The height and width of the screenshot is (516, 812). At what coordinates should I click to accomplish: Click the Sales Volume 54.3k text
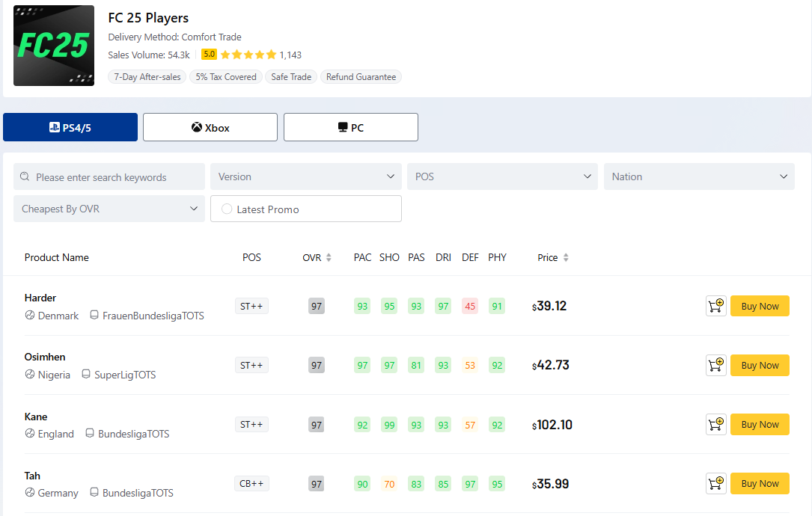pyautogui.click(x=149, y=55)
